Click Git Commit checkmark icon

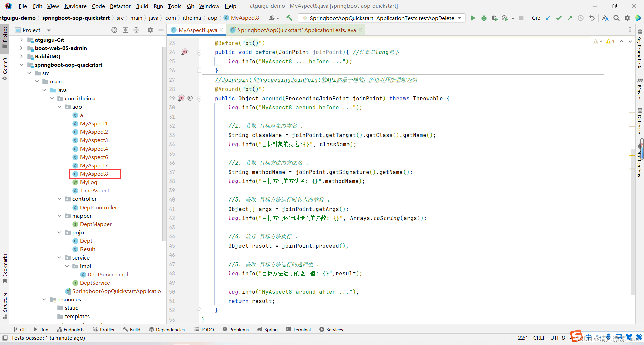pos(559,18)
